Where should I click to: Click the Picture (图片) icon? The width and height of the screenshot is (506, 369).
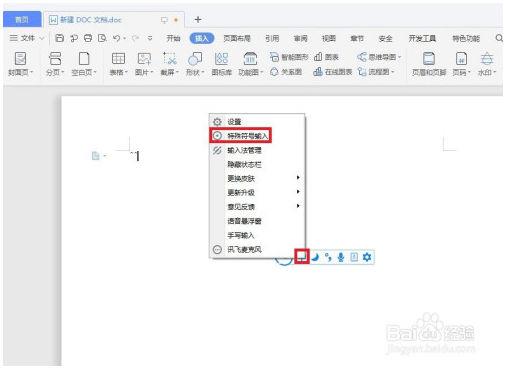coord(144,59)
